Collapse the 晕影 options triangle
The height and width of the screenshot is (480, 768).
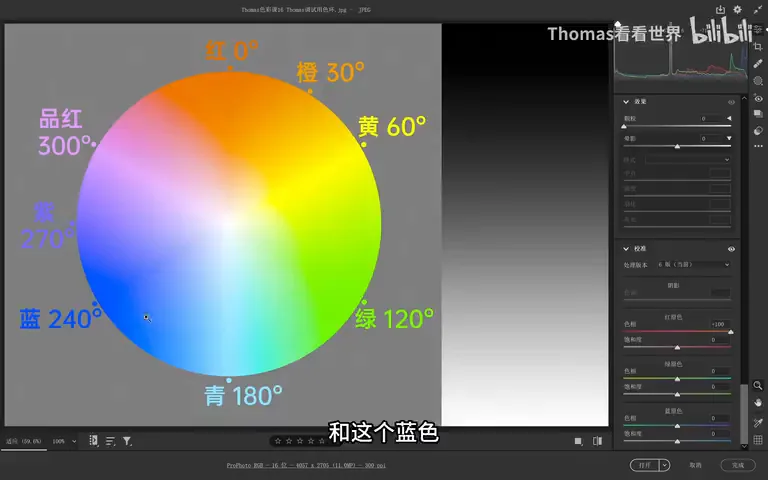[x=729, y=139]
